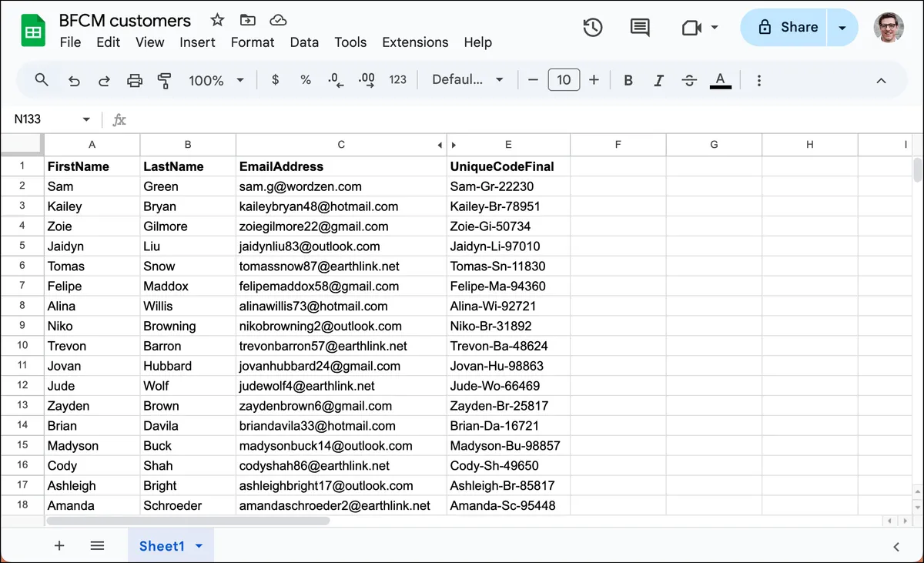This screenshot has width=924, height=563.
Task: Select column E header
Action: (x=508, y=145)
